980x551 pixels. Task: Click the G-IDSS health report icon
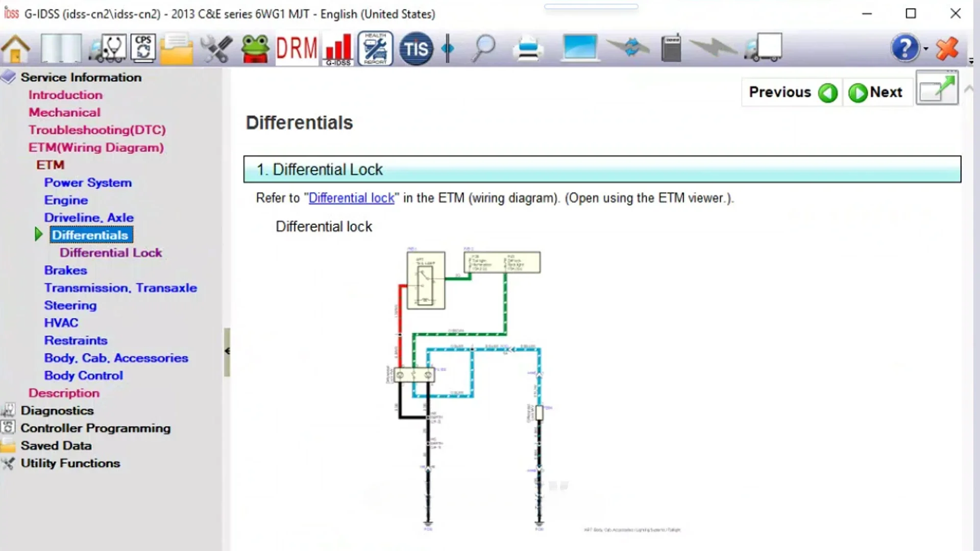(x=374, y=47)
